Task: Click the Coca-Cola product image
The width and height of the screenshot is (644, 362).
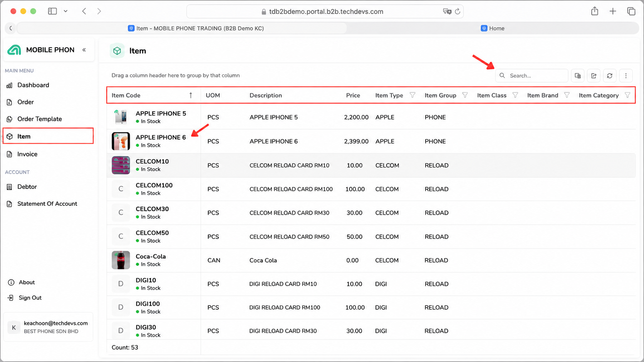Action: coord(121,260)
